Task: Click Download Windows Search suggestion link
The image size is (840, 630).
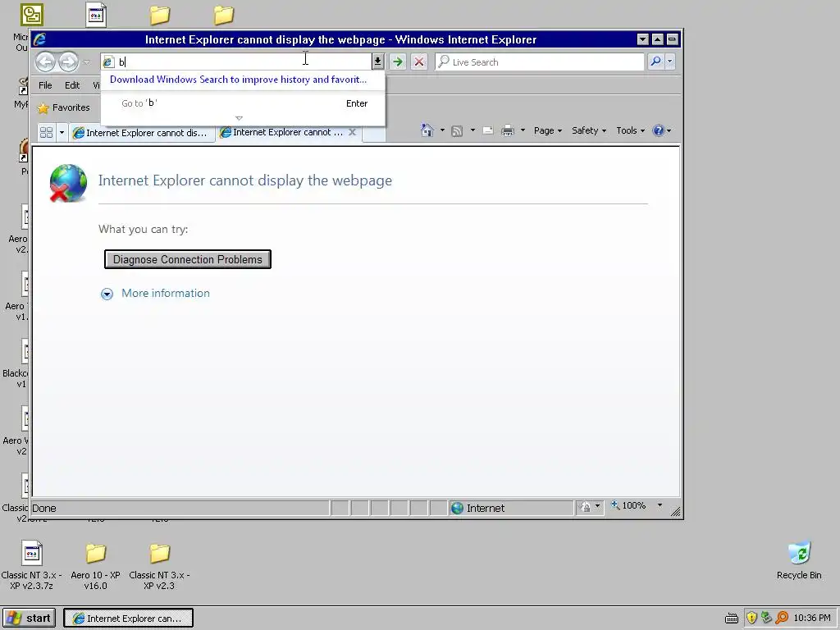Action: click(239, 80)
